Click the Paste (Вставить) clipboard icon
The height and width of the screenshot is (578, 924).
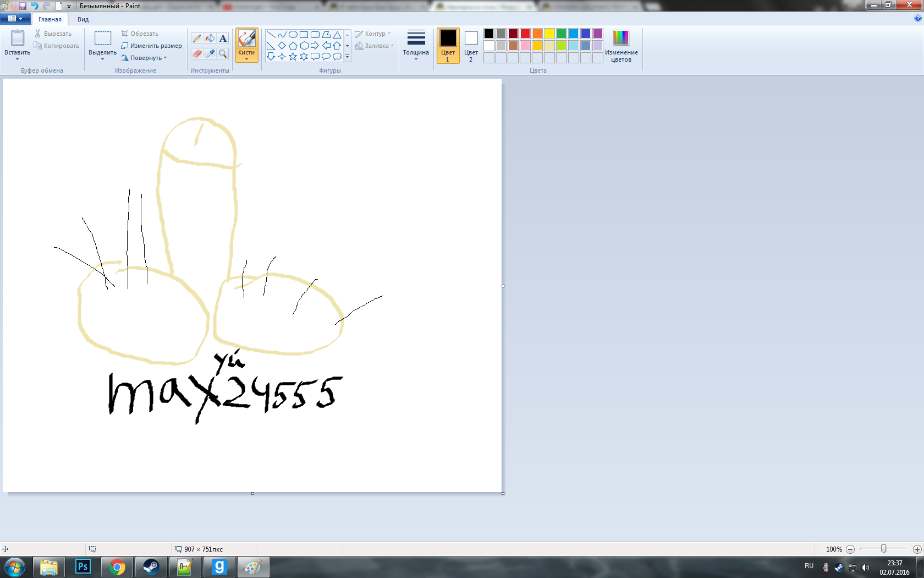click(18, 38)
